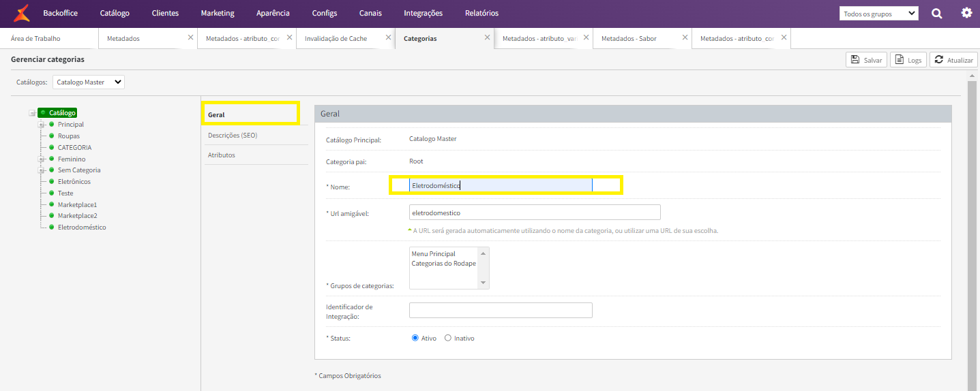
Task: Open the settings gear icon
Action: click(966, 13)
